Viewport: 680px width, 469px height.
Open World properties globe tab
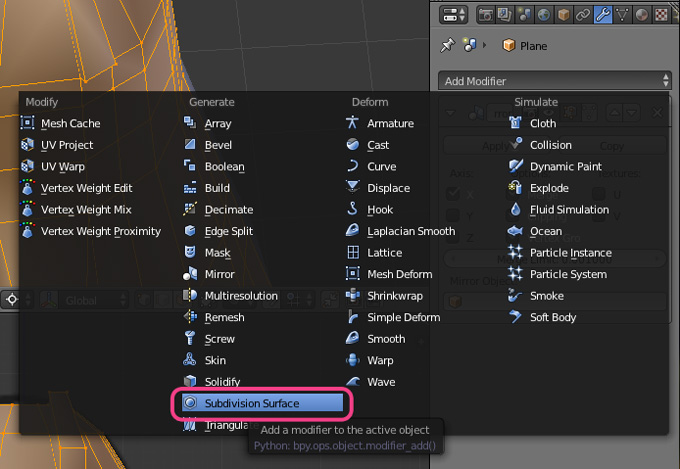(x=544, y=15)
